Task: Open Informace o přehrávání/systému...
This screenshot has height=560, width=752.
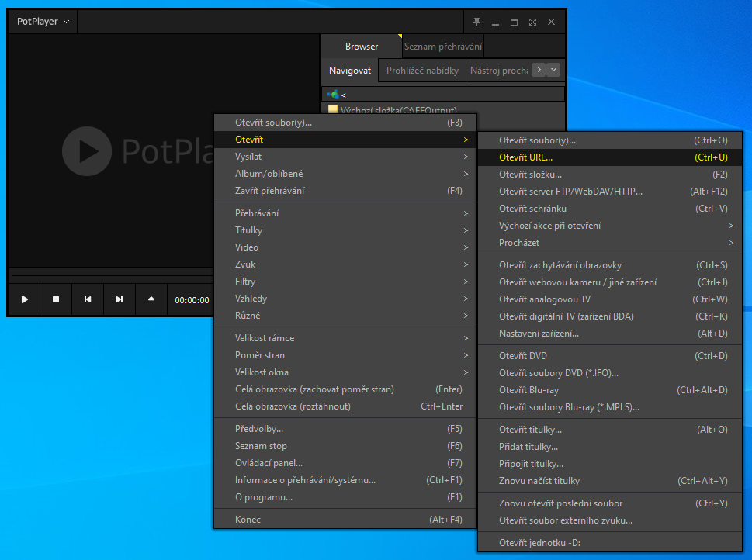Action: point(345,480)
